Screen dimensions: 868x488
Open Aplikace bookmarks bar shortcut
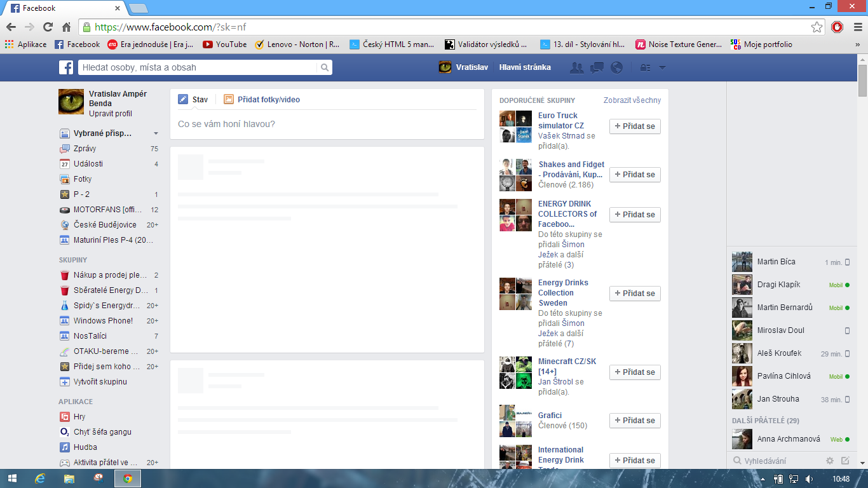[x=26, y=44]
